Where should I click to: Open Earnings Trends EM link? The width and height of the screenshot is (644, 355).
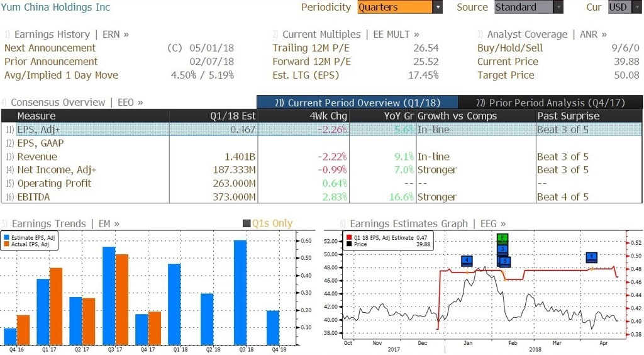click(x=61, y=223)
